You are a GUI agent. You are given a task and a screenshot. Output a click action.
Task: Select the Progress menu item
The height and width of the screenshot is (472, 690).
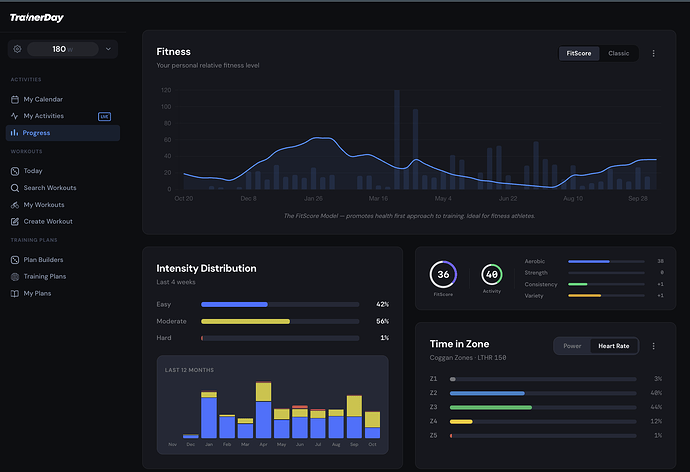62,133
